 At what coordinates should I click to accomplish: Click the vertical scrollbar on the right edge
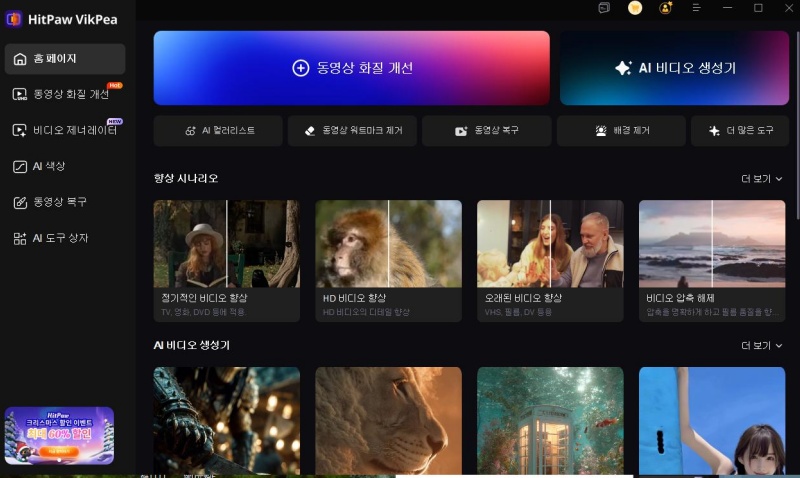pos(797,120)
